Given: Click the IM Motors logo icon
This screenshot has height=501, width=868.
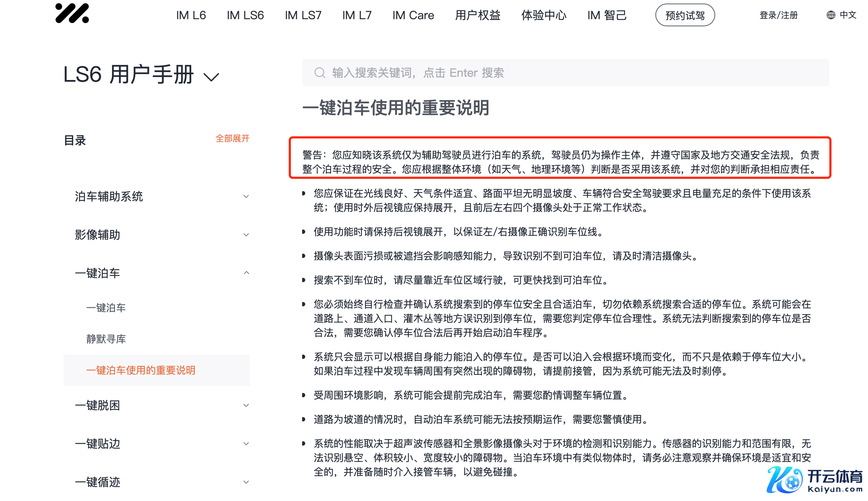Looking at the screenshot, I should point(72,13).
